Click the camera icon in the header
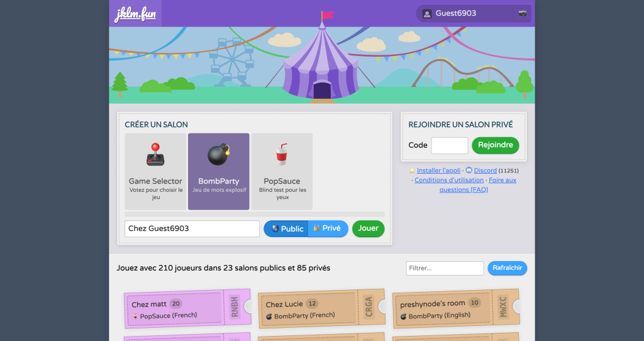 tap(522, 13)
